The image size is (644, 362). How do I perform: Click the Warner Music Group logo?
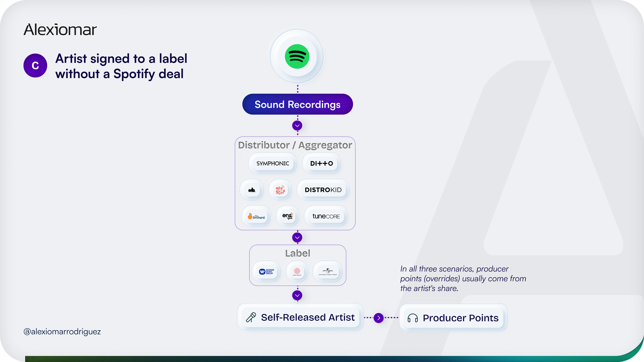pos(266,271)
